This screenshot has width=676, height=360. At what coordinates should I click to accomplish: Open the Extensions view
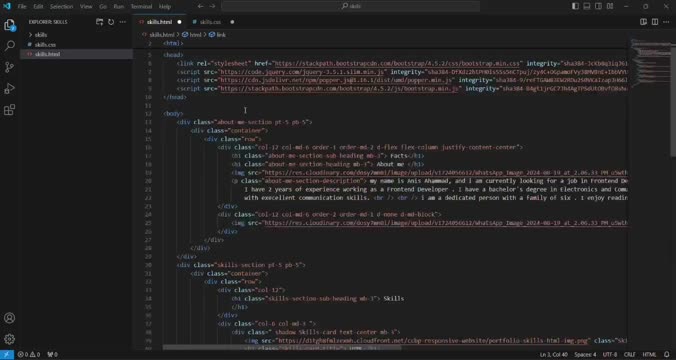[x=9, y=110]
